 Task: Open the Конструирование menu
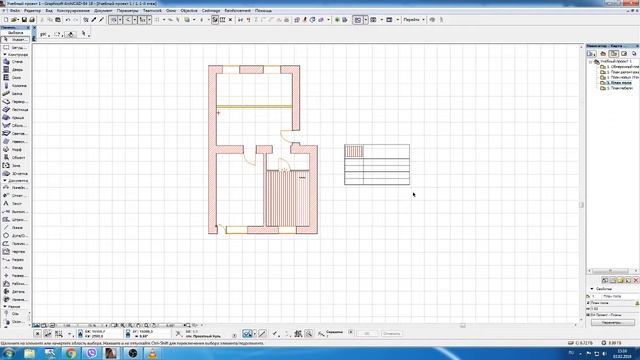73,11
